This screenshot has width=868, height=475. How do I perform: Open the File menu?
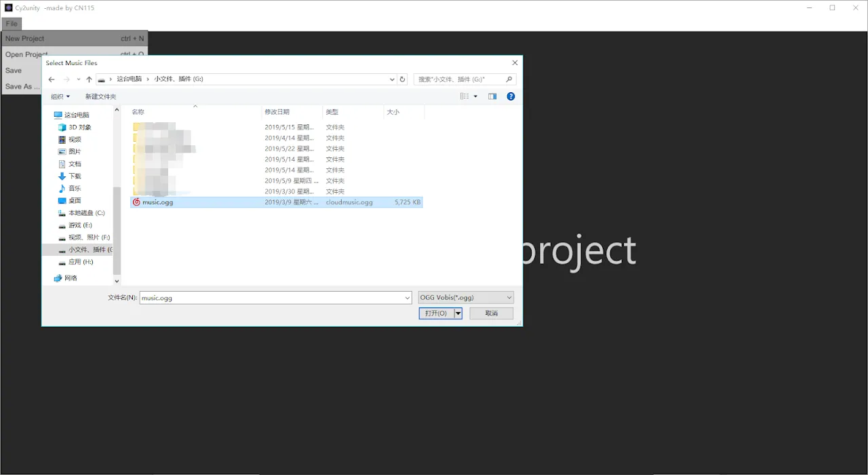coord(12,24)
